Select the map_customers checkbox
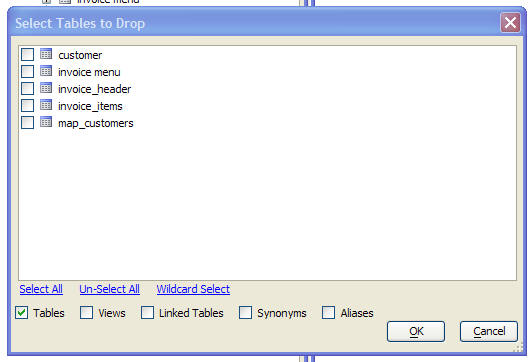The width and height of the screenshot is (530, 362). point(27,123)
